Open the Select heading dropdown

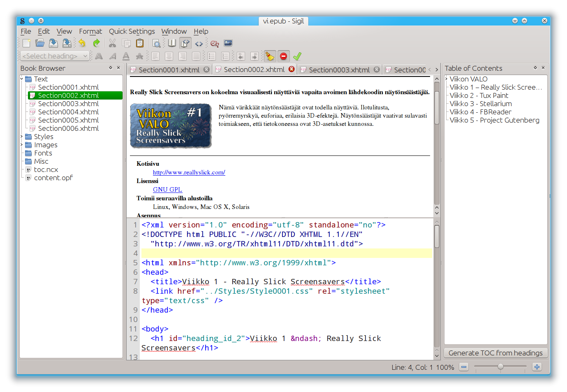55,56
